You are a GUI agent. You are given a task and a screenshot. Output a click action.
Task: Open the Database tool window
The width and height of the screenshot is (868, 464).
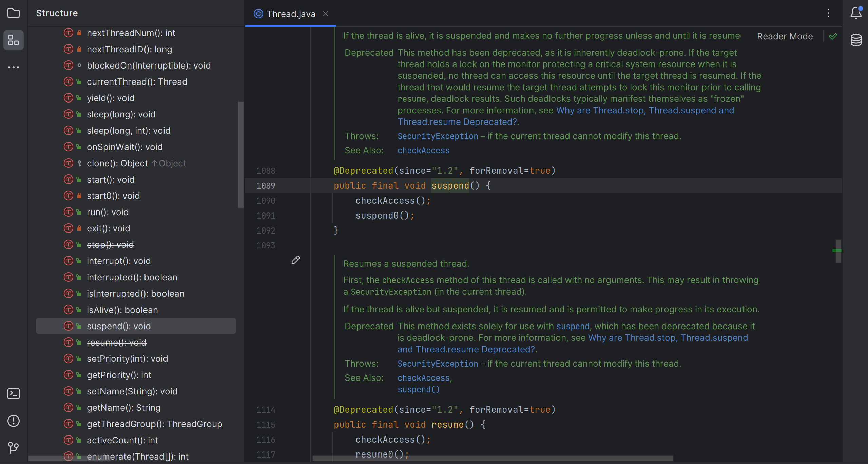point(855,40)
